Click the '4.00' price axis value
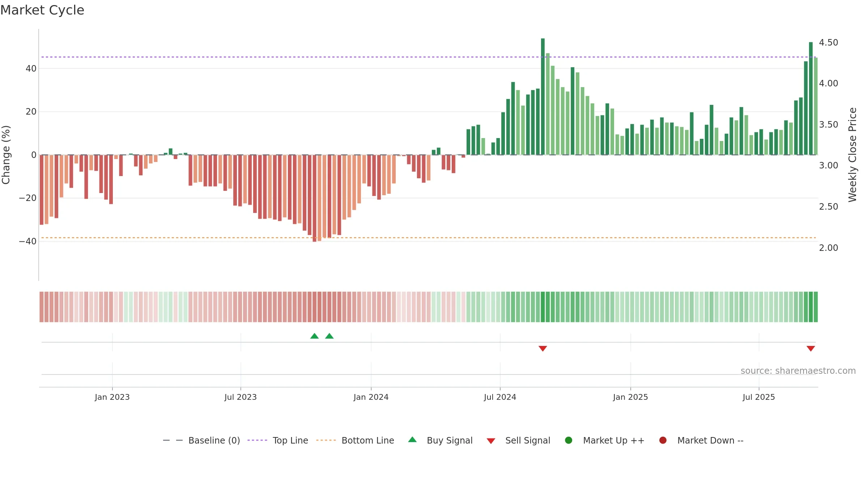The width and height of the screenshot is (868, 488). 829,84
